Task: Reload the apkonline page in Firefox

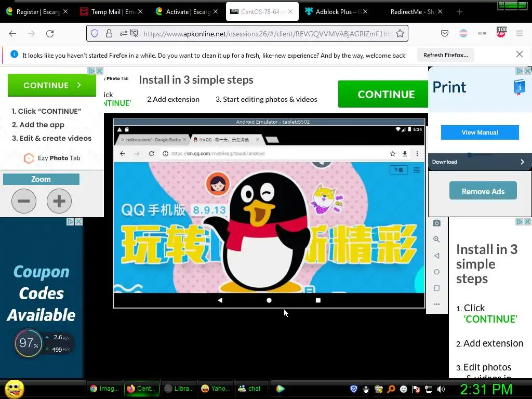Action: (x=50, y=34)
